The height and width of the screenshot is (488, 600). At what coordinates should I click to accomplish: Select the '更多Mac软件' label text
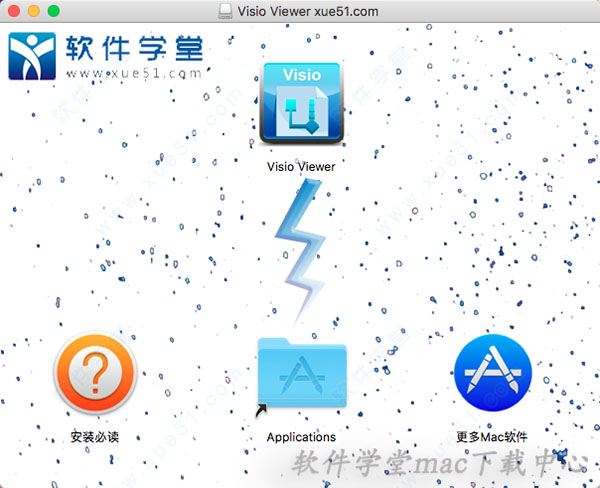(492, 437)
